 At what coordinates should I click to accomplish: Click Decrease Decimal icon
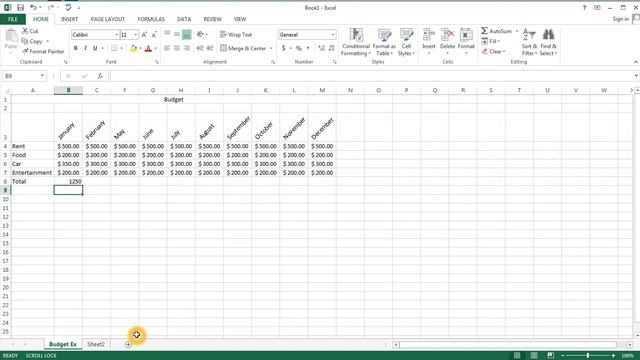point(331,48)
